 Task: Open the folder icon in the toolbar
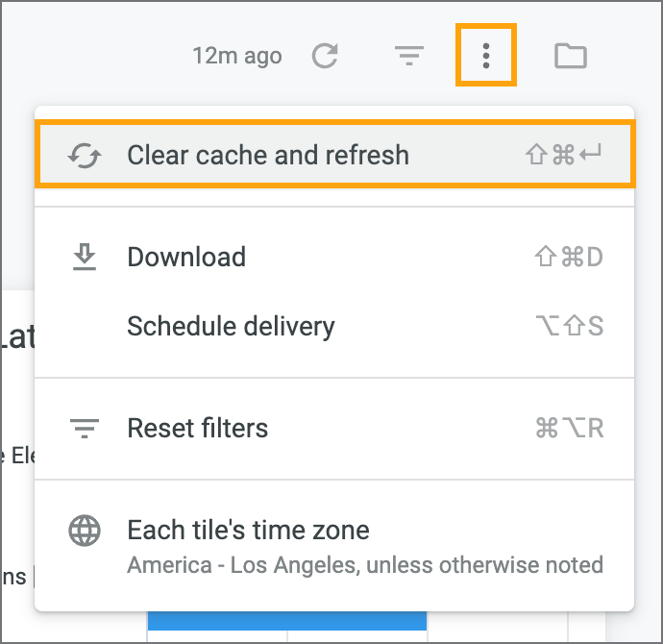(x=570, y=57)
